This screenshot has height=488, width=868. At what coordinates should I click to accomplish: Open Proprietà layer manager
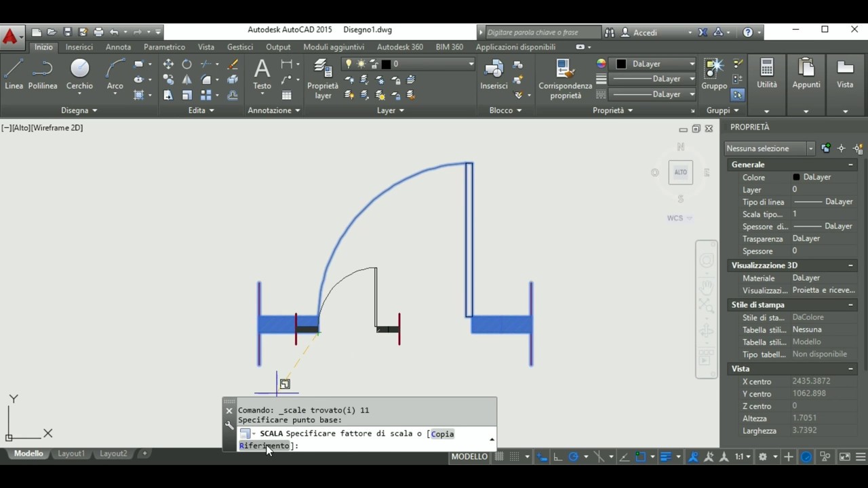tap(323, 79)
